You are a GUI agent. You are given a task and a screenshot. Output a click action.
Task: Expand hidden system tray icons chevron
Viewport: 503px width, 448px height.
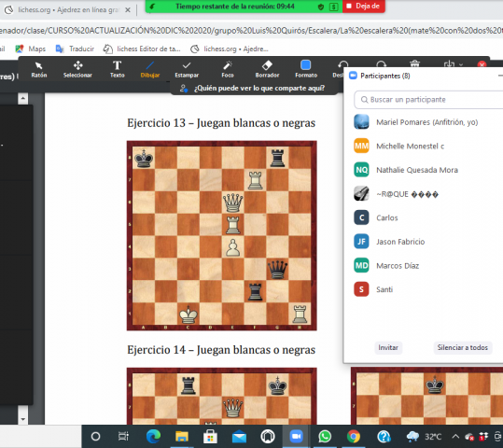[455, 437]
